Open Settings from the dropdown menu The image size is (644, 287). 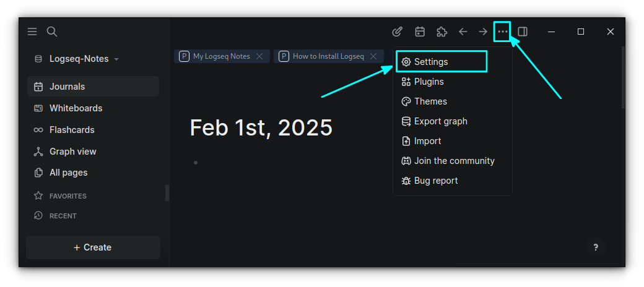pyautogui.click(x=431, y=62)
